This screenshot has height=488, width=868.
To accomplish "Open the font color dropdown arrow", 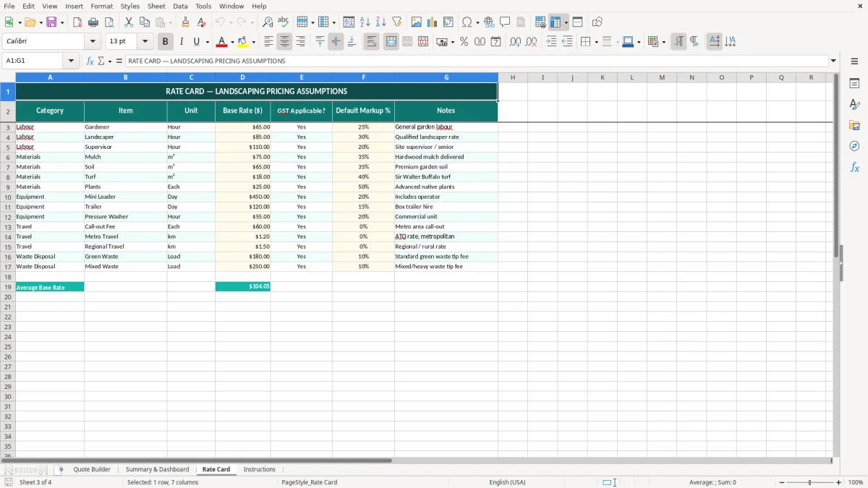I will (x=232, y=42).
